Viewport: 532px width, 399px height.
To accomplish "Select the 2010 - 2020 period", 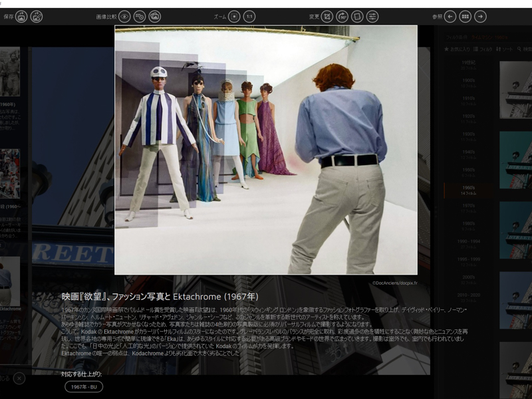I will click(469, 297).
